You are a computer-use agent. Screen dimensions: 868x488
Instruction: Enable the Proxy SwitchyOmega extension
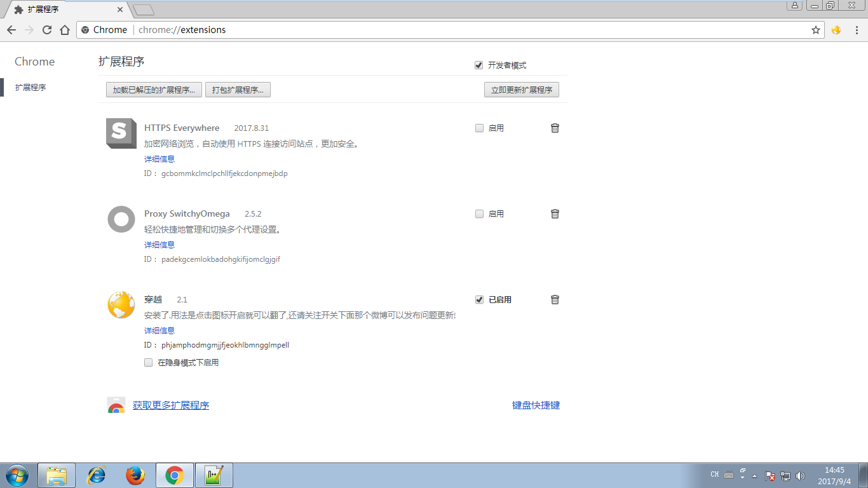(479, 213)
